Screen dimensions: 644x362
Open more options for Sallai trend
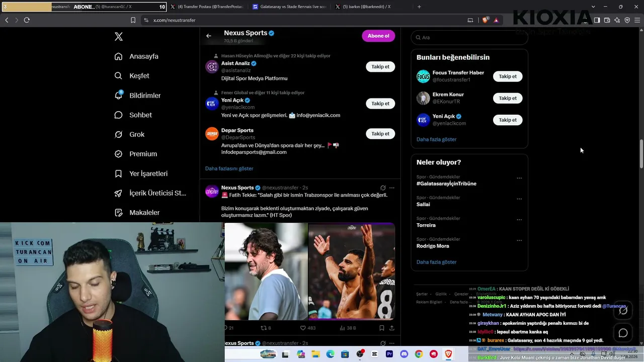pos(519,199)
